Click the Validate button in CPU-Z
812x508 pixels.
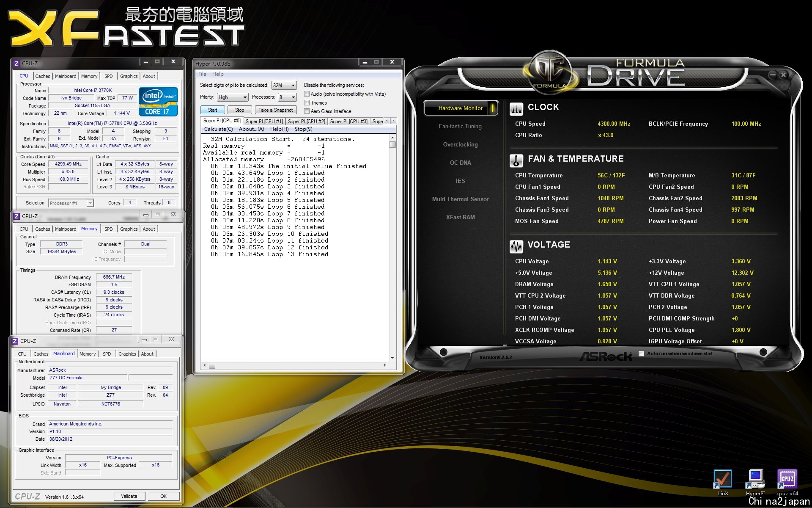(x=129, y=496)
